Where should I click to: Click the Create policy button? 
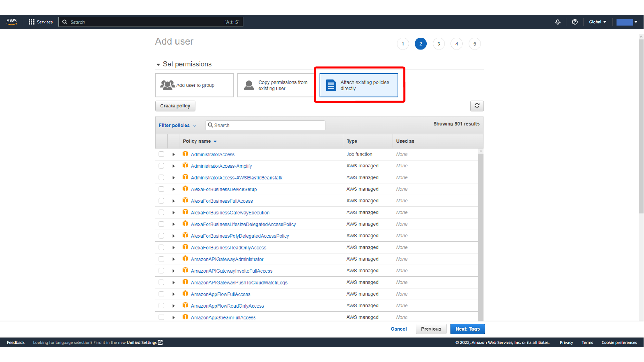(x=175, y=106)
